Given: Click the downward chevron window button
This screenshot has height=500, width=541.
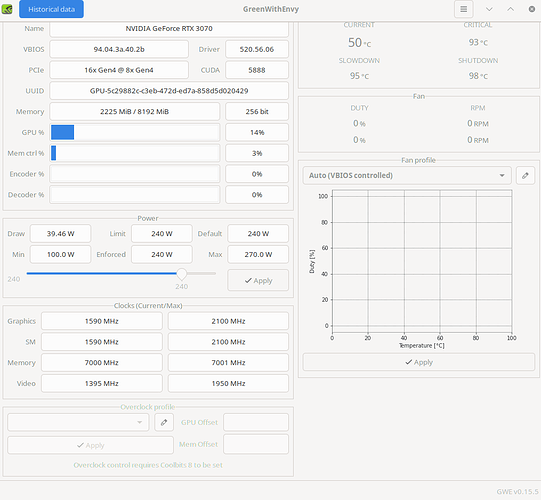Looking at the screenshot, I should (489, 9).
